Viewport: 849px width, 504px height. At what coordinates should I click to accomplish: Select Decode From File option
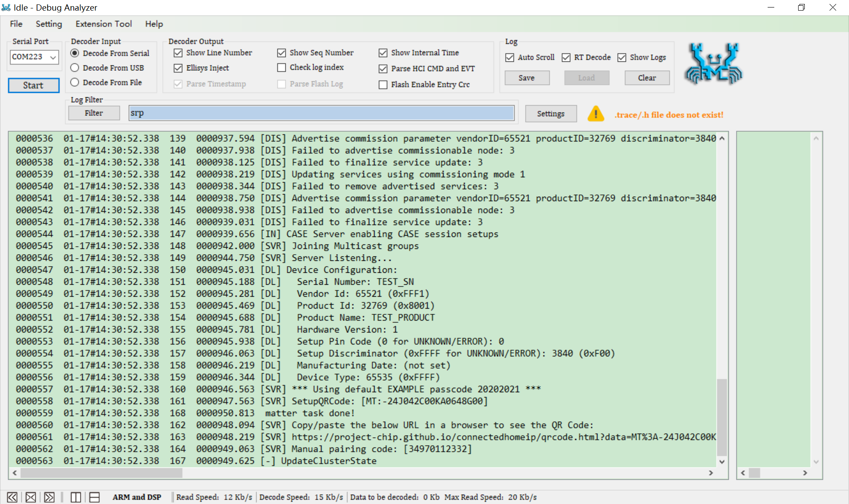(x=75, y=82)
